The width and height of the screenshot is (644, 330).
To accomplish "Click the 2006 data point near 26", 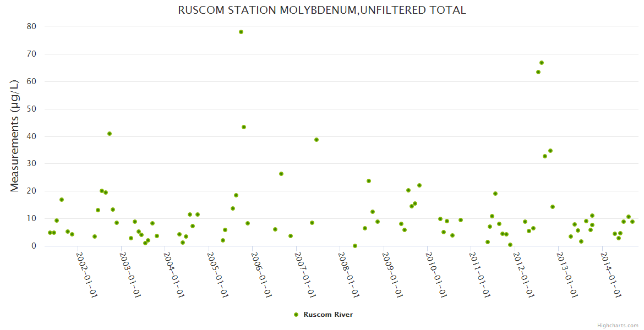I will coord(281,174).
